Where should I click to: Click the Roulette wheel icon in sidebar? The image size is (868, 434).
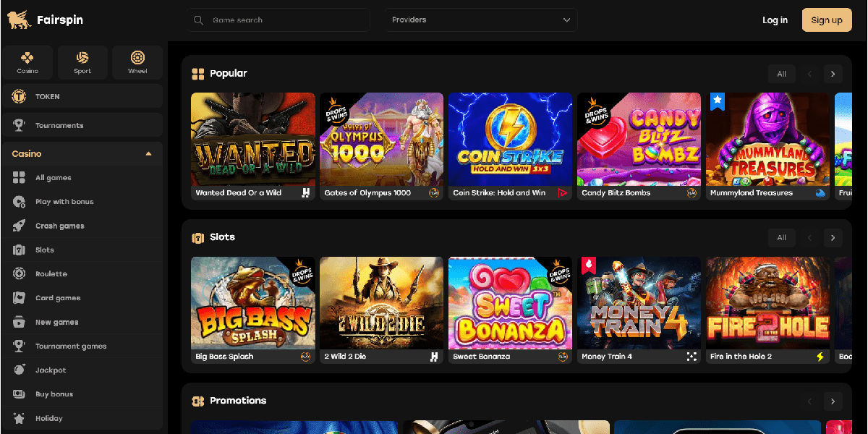point(20,274)
